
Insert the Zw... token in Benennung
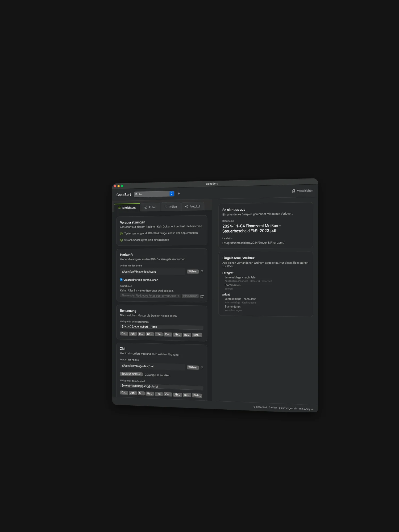click(168, 335)
